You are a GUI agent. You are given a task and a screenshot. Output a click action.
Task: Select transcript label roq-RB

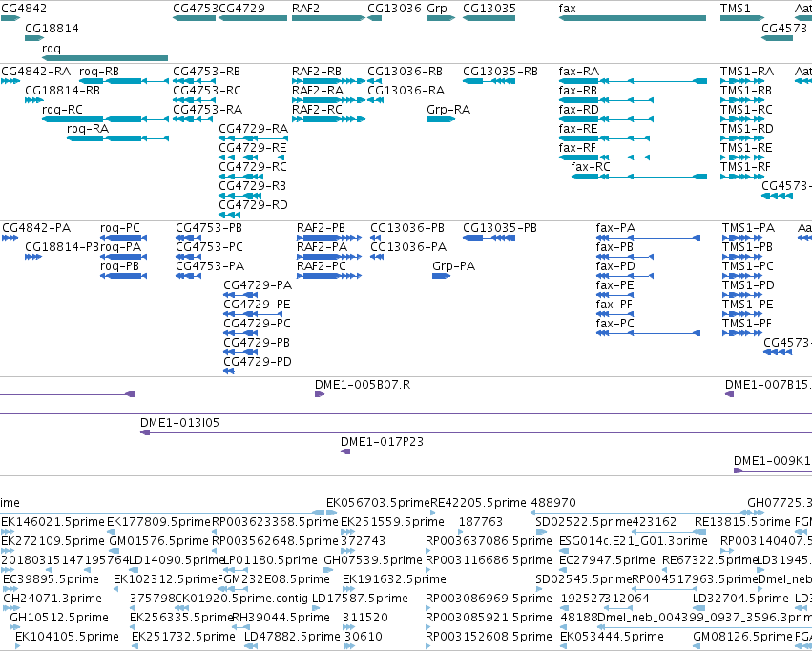[99, 72]
